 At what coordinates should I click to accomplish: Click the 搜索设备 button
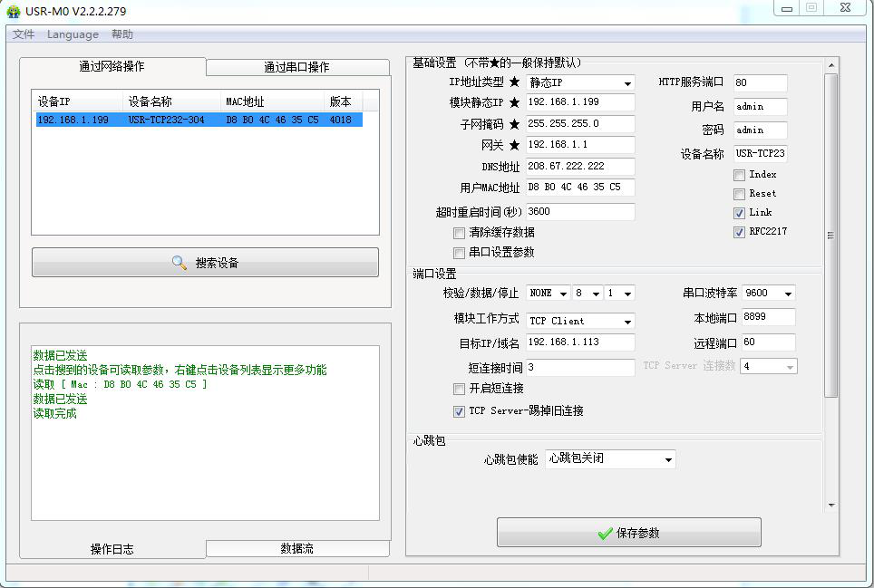point(205,263)
